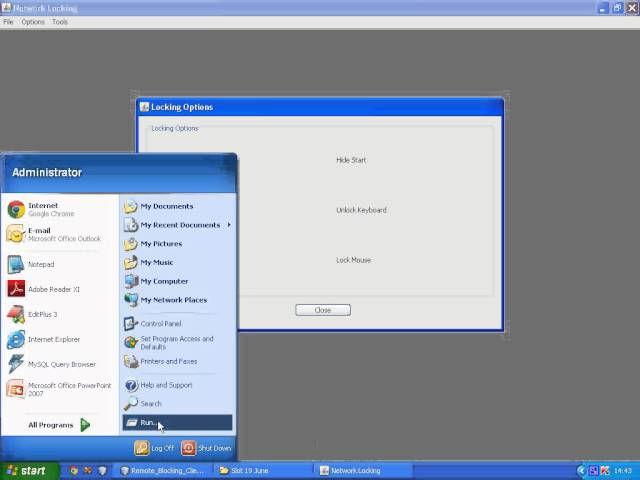Click the Administrator user name header

click(47, 173)
